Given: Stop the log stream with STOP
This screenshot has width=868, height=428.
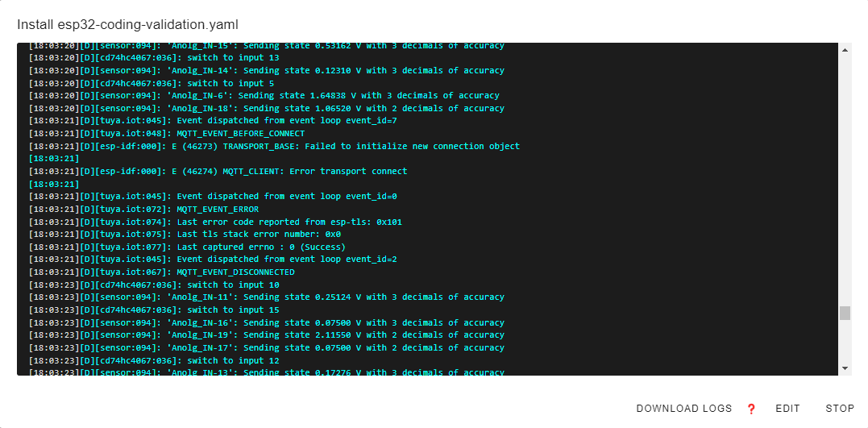Looking at the screenshot, I should pos(839,409).
